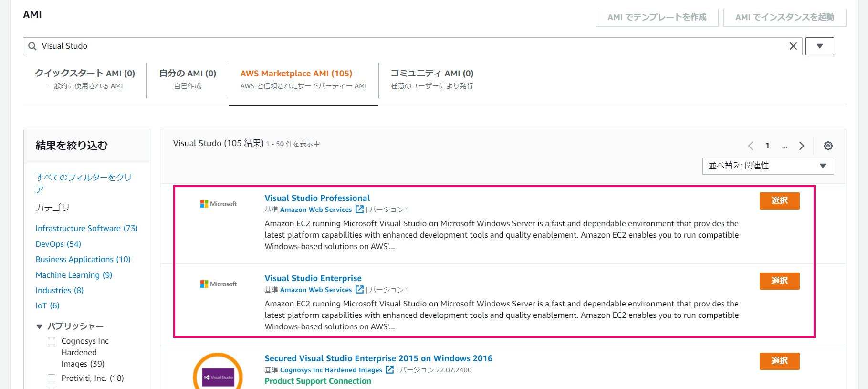This screenshot has height=389, width=868.
Task: Filter by Industries (8) category
Action: click(x=60, y=290)
